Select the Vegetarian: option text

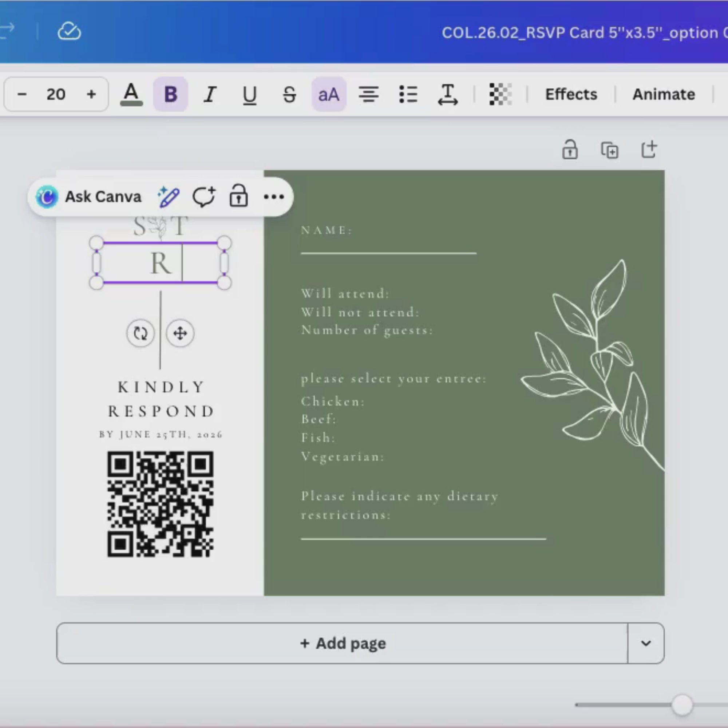point(343,457)
